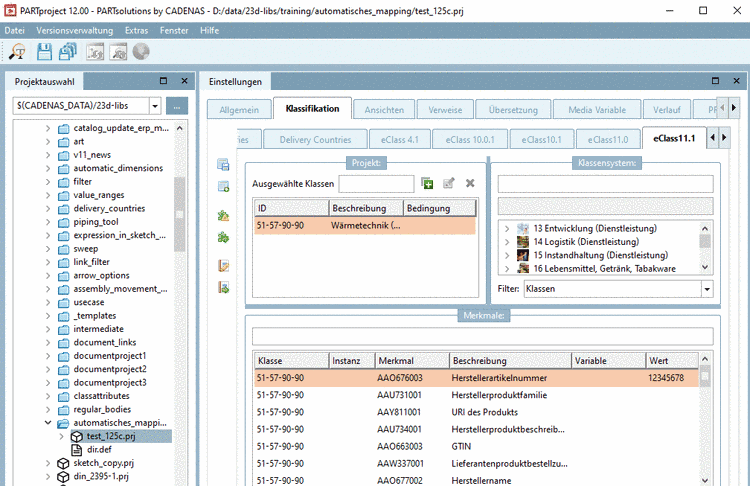Maximize the Einstellungen panel
Viewport: 750px width, 486px height.
pos(716,81)
